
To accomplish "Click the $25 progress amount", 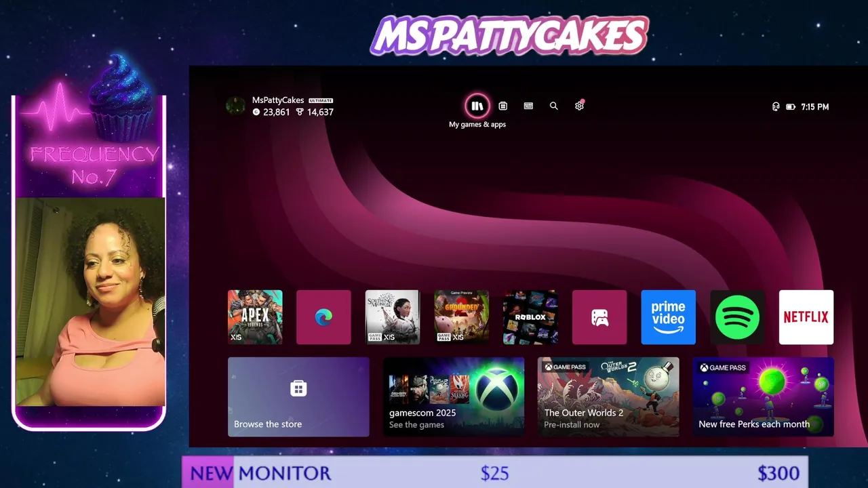I will pyautogui.click(x=495, y=473).
